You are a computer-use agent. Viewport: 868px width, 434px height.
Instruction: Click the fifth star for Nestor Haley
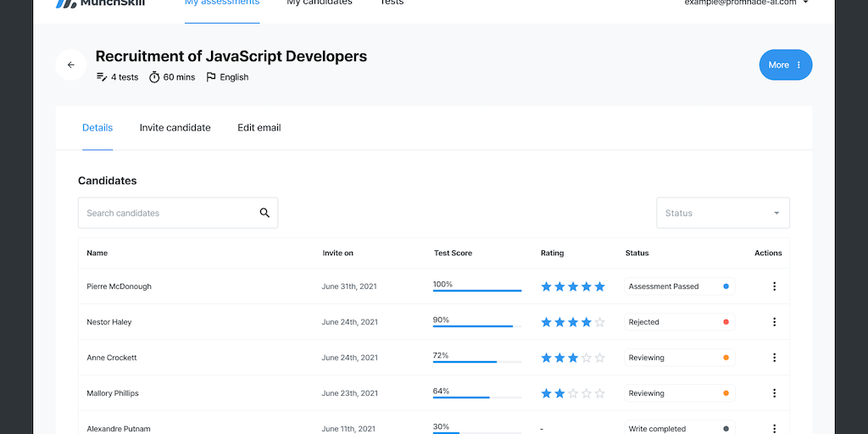(x=600, y=322)
